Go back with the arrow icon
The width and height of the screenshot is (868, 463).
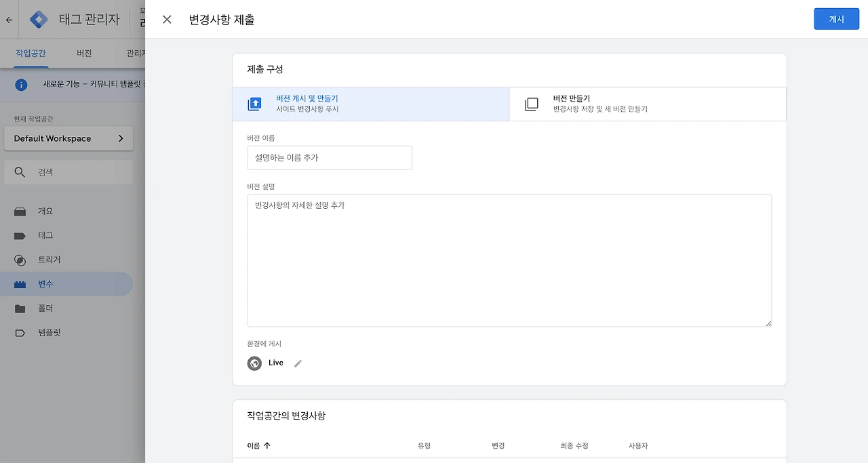[x=9, y=20]
